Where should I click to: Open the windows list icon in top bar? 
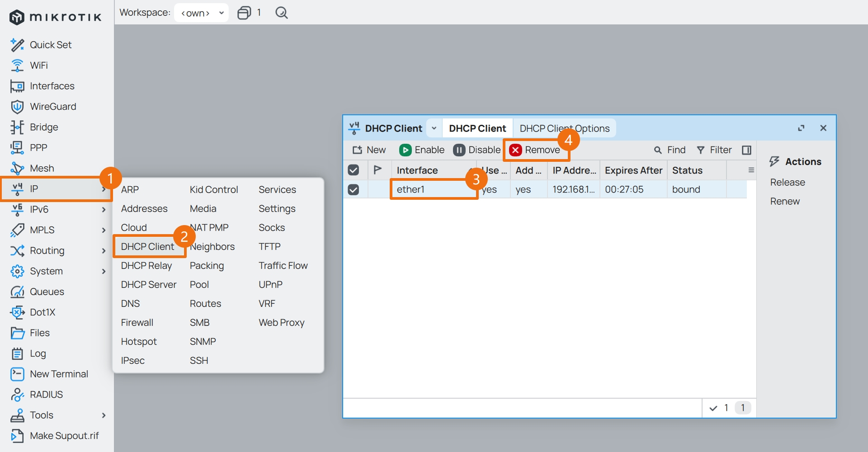click(244, 13)
